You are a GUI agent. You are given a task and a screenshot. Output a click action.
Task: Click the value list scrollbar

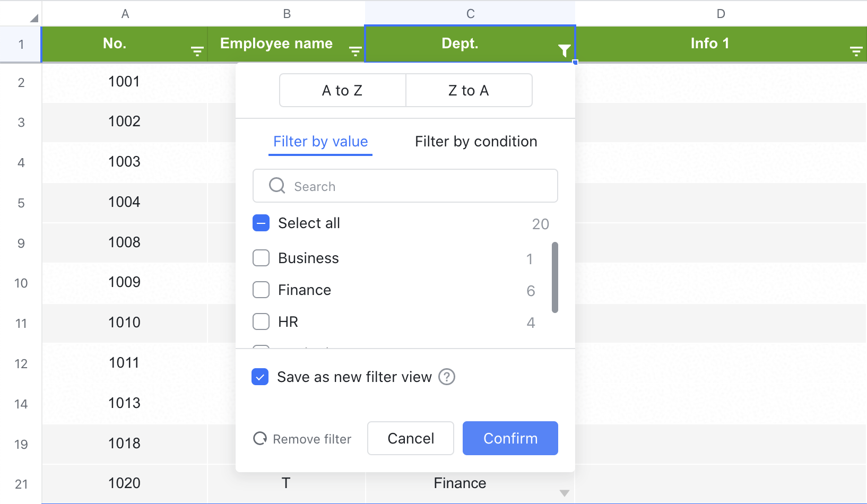point(555,277)
